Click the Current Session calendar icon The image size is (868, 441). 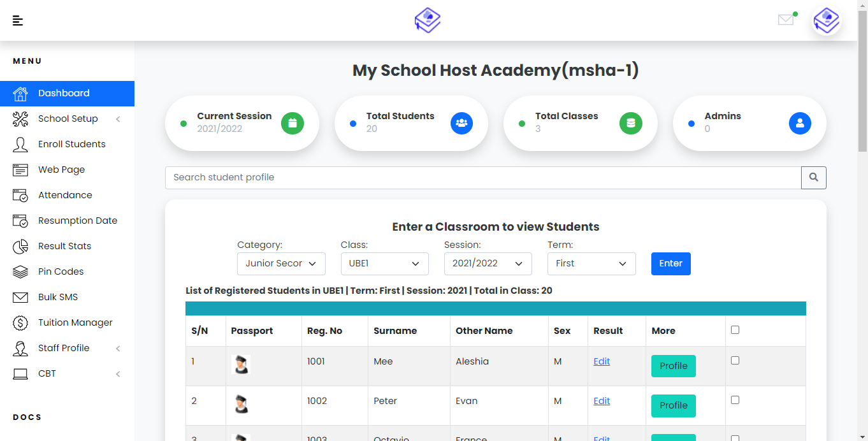(x=293, y=123)
